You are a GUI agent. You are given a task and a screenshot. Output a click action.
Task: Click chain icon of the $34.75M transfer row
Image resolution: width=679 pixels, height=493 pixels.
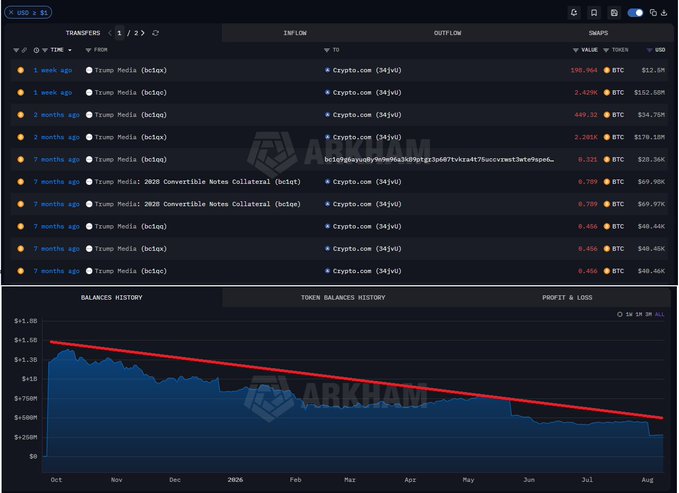(20, 115)
